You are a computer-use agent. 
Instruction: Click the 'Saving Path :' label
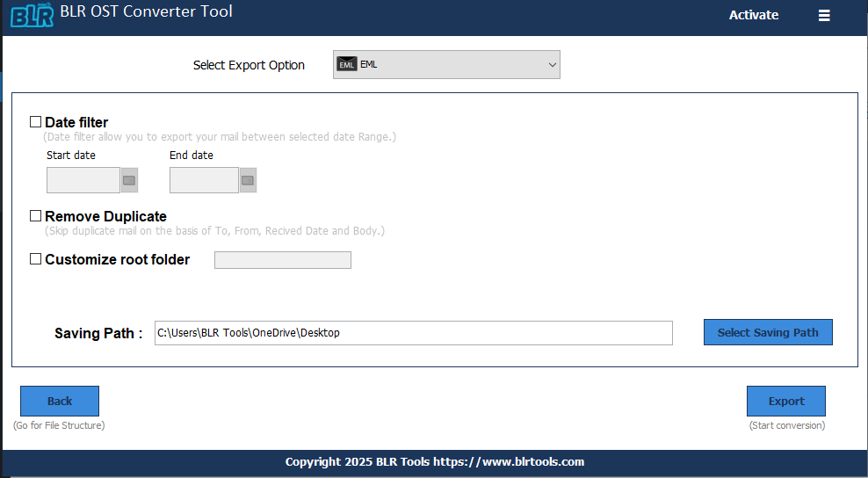(x=98, y=333)
